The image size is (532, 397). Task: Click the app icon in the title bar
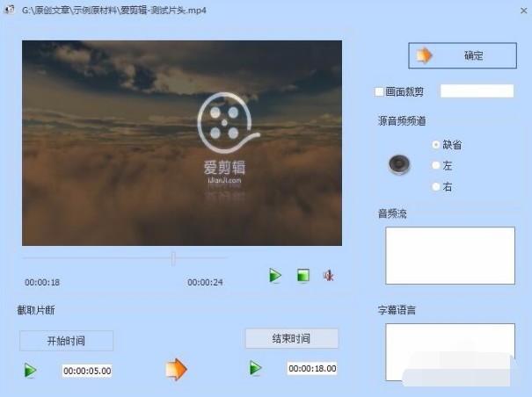(x=9, y=10)
